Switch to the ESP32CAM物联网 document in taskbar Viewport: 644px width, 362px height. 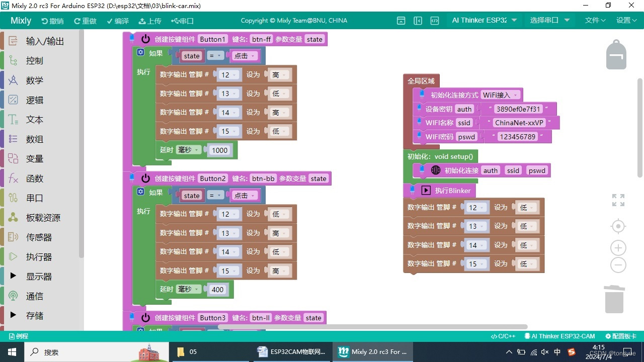(x=292, y=352)
